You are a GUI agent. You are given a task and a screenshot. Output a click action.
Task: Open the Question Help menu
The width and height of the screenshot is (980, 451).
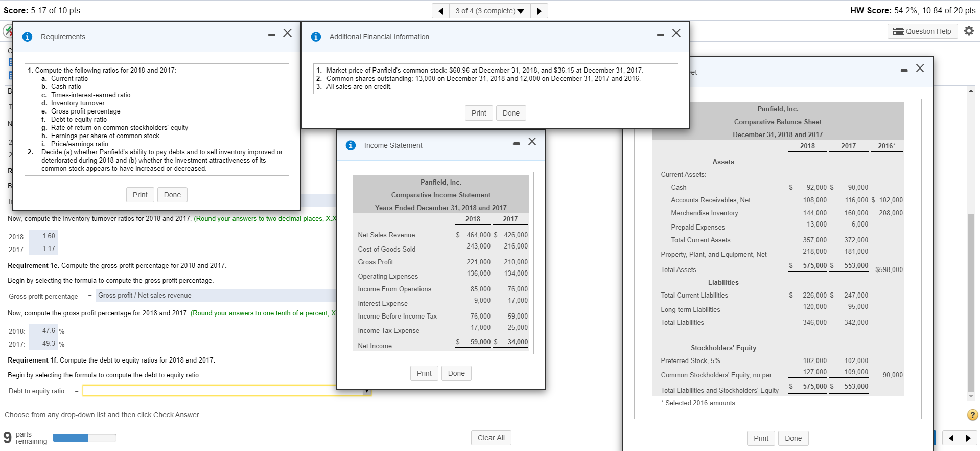click(x=922, y=31)
